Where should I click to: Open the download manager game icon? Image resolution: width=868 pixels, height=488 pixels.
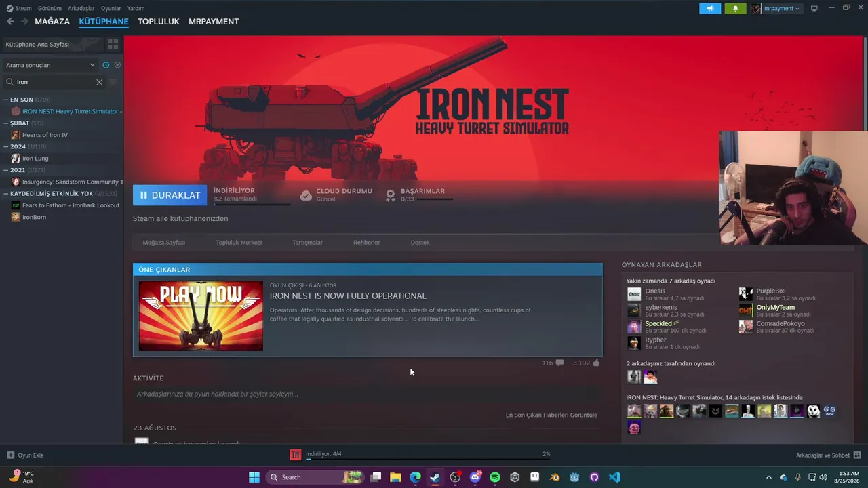point(296,454)
